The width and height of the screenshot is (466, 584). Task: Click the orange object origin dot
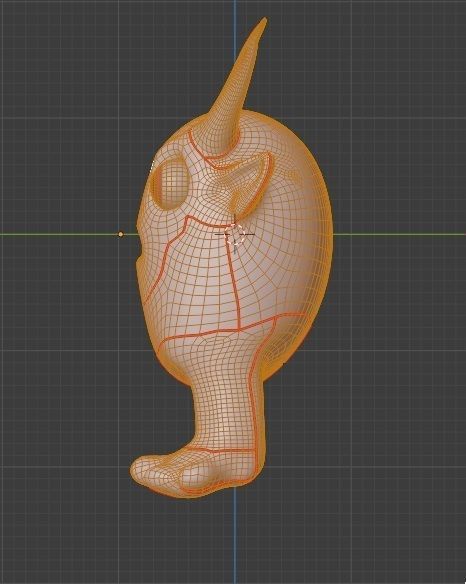coord(120,234)
